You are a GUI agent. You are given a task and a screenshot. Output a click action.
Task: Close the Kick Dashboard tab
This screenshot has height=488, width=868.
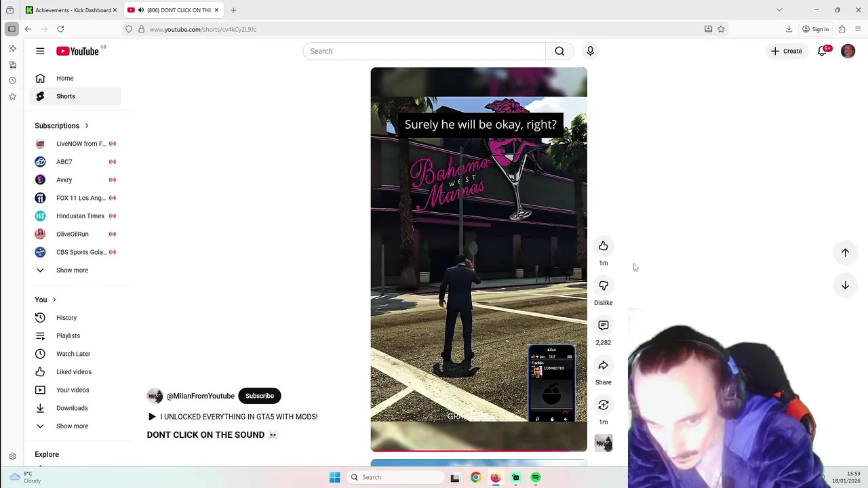115,10
